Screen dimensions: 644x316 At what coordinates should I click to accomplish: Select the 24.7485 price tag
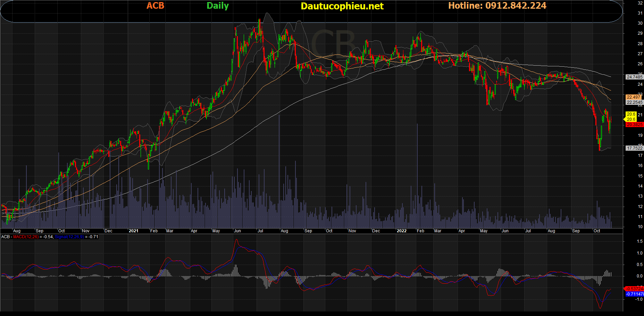pyautogui.click(x=634, y=77)
